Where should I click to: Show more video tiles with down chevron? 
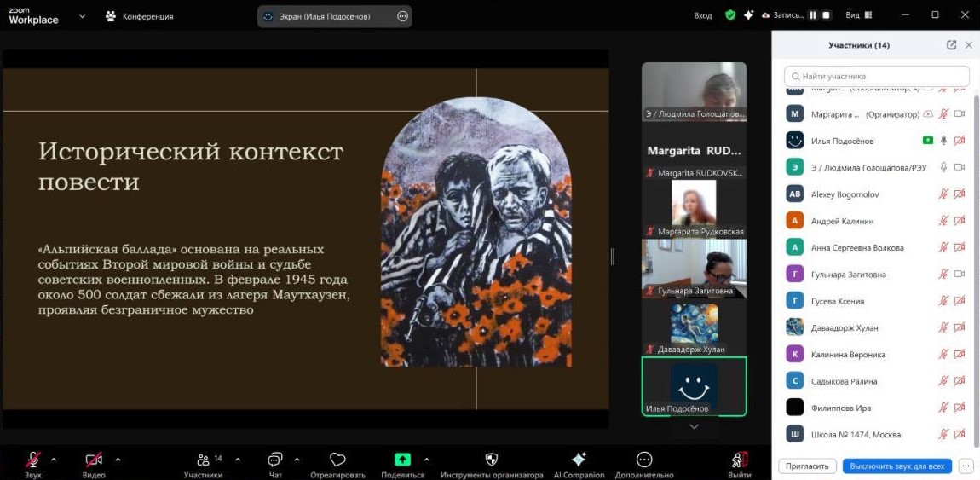click(694, 426)
